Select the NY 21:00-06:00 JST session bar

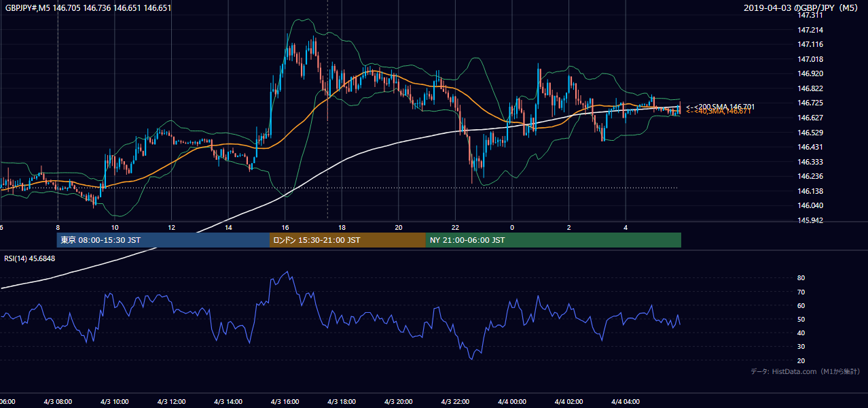554,240
